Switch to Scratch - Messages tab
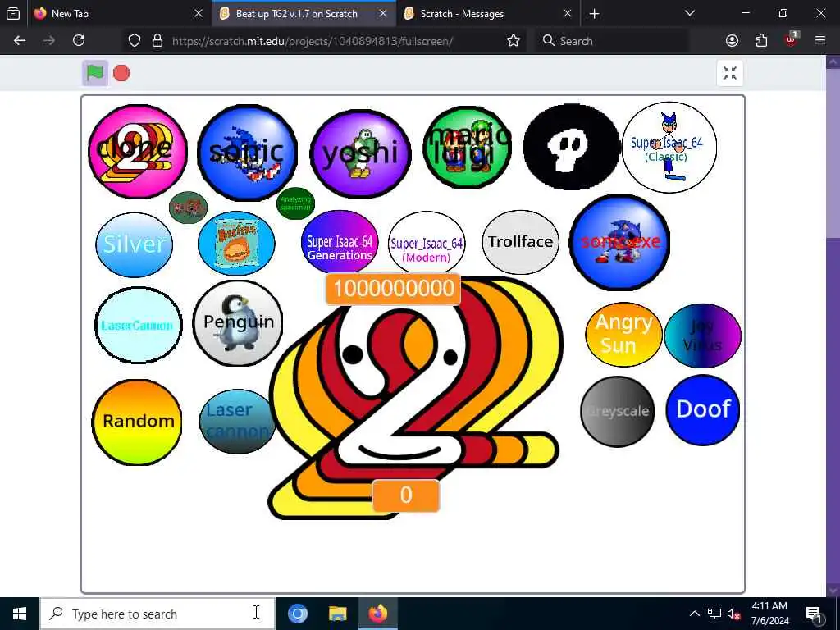Image resolution: width=840 pixels, height=630 pixels. tap(488, 14)
